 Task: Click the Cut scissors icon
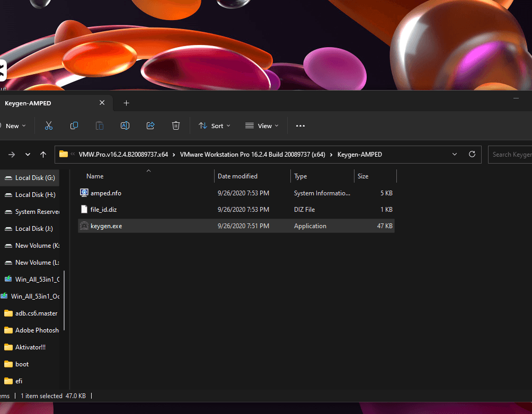[x=49, y=126]
